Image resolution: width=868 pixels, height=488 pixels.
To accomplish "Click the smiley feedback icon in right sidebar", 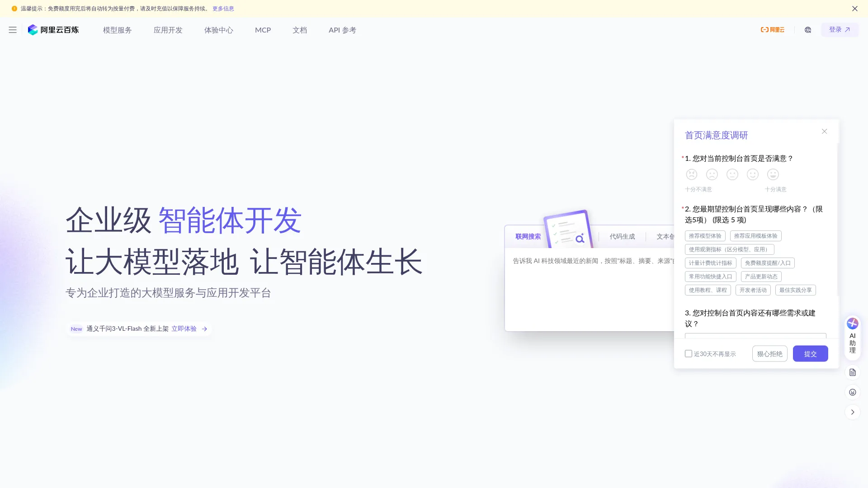I will (x=852, y=392).
